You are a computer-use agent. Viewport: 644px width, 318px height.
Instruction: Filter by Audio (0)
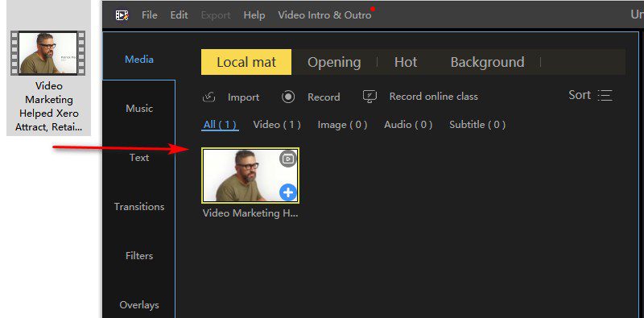408,125
